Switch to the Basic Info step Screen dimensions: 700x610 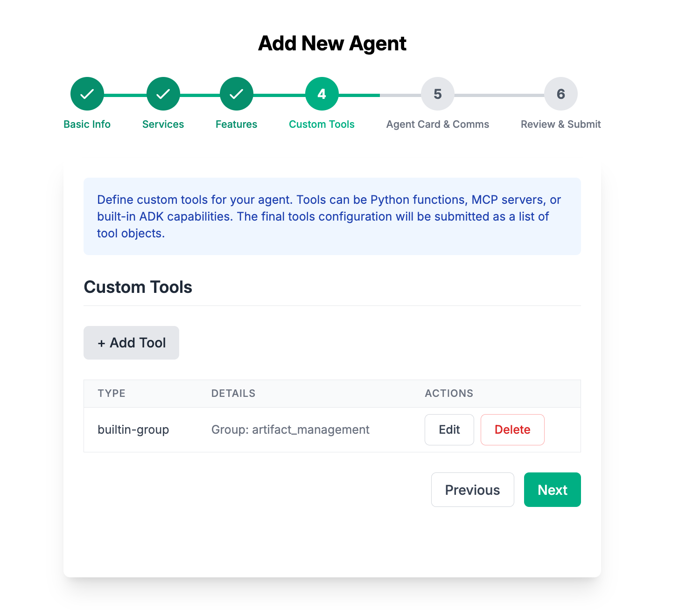click(87, 124)
